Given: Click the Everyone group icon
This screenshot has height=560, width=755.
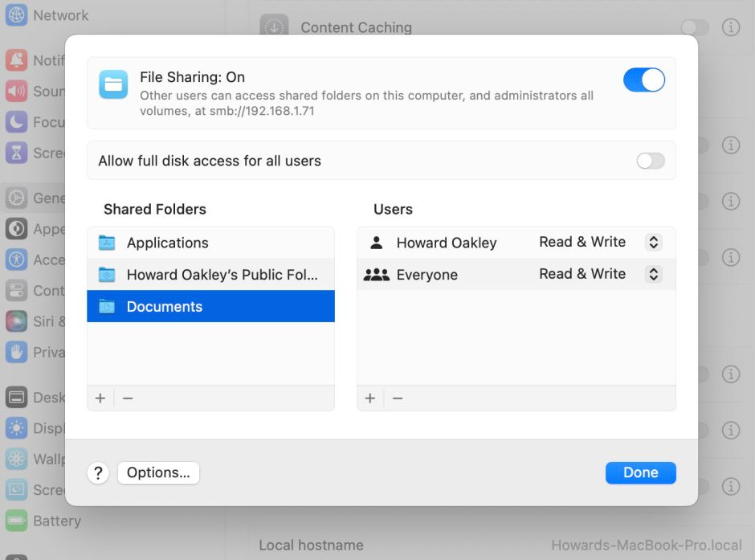Looking at the screenshot, I should click(376, 275).
